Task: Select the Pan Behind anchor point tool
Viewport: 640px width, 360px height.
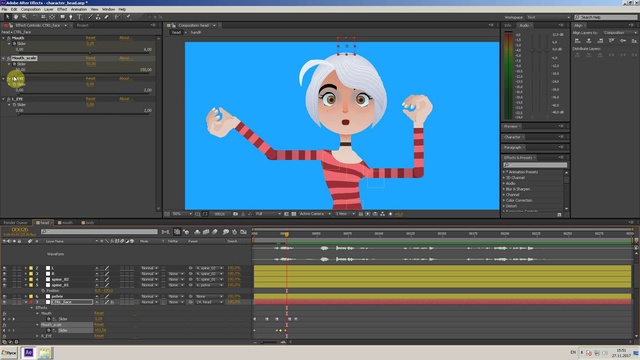Action: click(52, 17)
